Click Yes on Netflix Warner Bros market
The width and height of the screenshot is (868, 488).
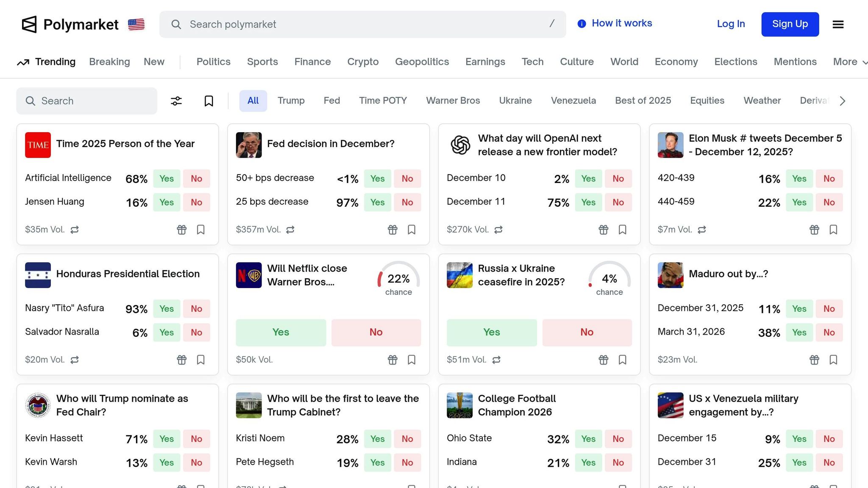(x=281, y=332)
